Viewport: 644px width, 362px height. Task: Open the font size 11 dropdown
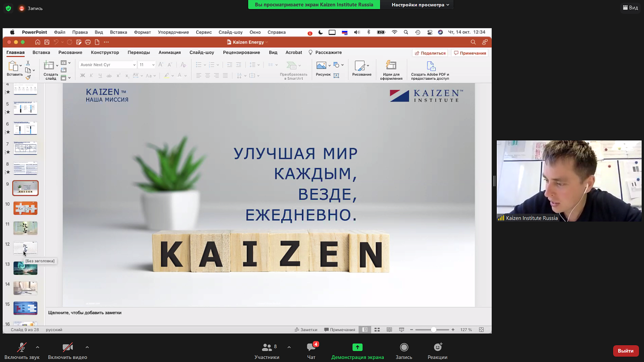click(153, 65)
